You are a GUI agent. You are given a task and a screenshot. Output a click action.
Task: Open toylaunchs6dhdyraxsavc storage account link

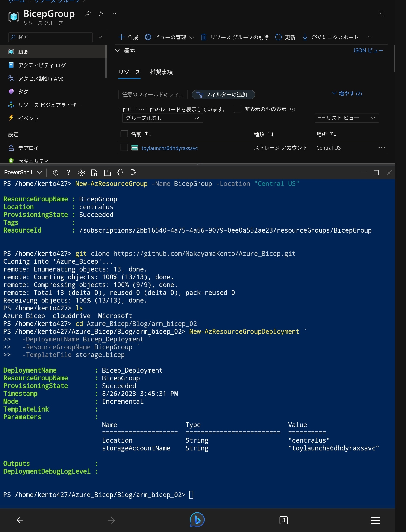point(169,148)
